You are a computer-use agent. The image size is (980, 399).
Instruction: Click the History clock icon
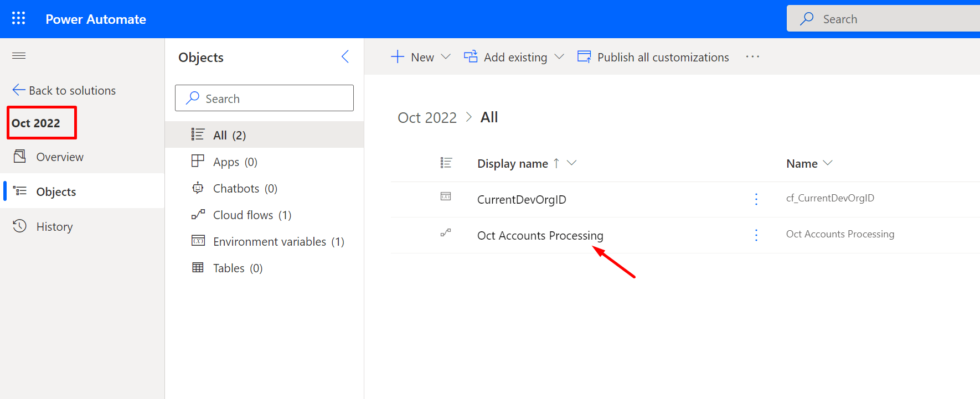20,226
